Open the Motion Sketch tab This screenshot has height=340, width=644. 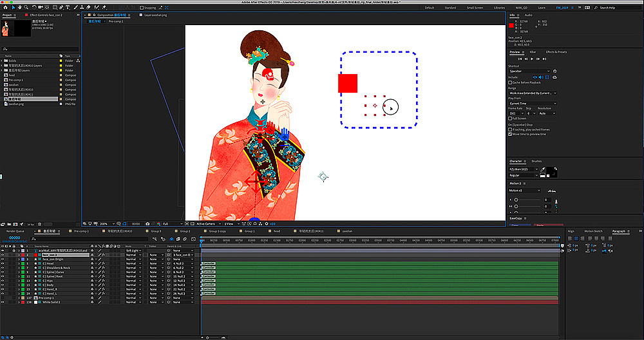tap(593, 231)
